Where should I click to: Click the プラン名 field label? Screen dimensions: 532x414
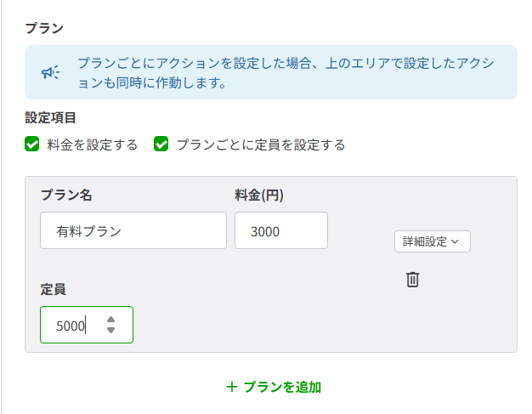pos(66,195)
